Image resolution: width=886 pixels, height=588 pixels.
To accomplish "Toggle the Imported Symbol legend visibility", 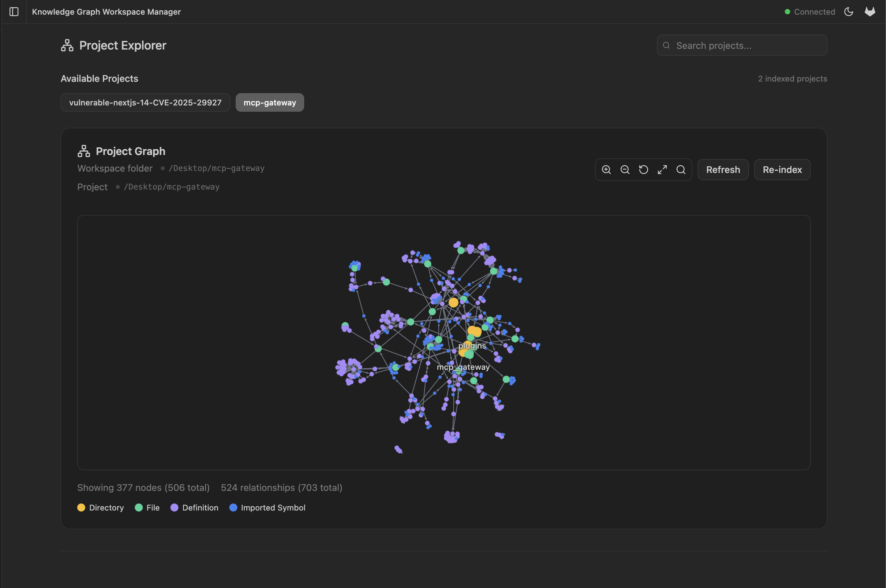I will point(233,508).
